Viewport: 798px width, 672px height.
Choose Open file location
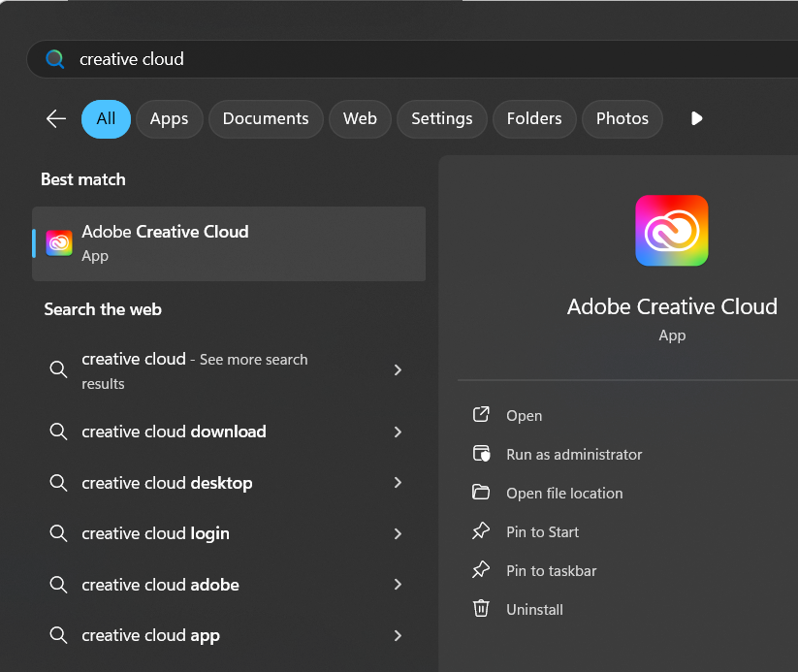point(564,493)
